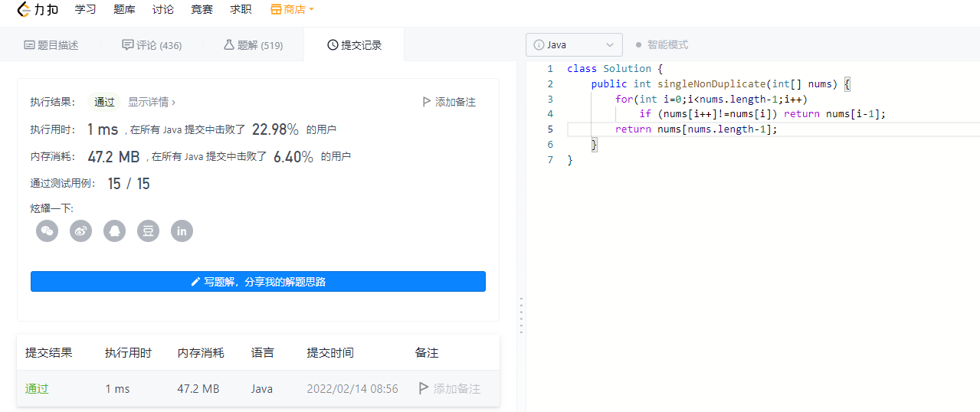Screen dimensions: 980x412
Task: Place cursor on code line 5 return statement
Action: [696, 129]
